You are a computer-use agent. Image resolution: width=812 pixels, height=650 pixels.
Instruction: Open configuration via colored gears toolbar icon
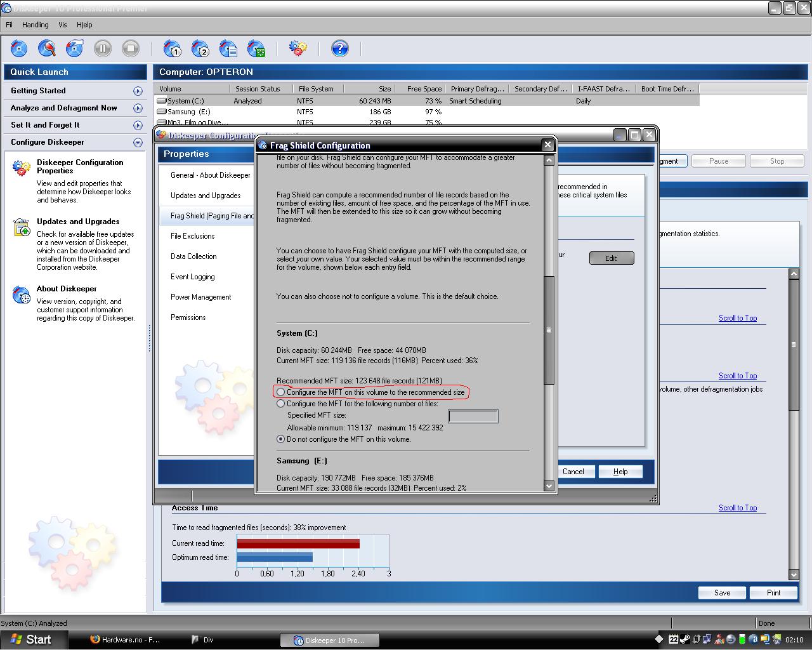click(x=298, y=48)
